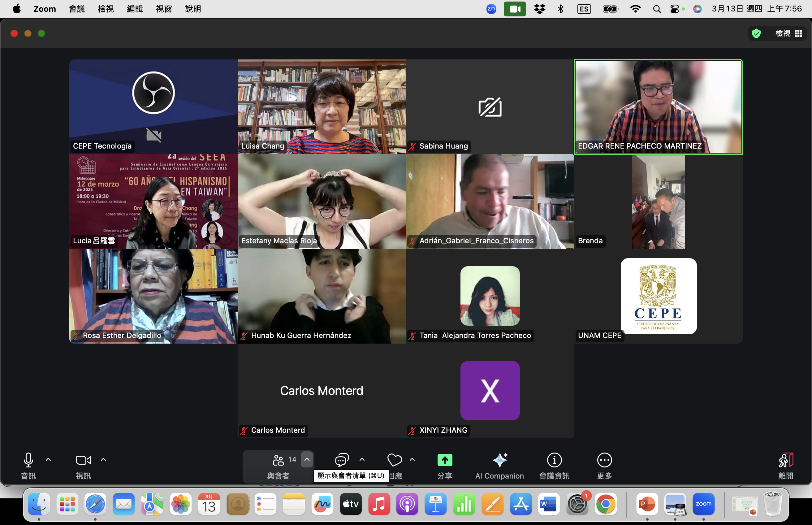This screenshot has width=812, height=525.
Task: Click the heart Reactions icon
Action: click(395, 460)
